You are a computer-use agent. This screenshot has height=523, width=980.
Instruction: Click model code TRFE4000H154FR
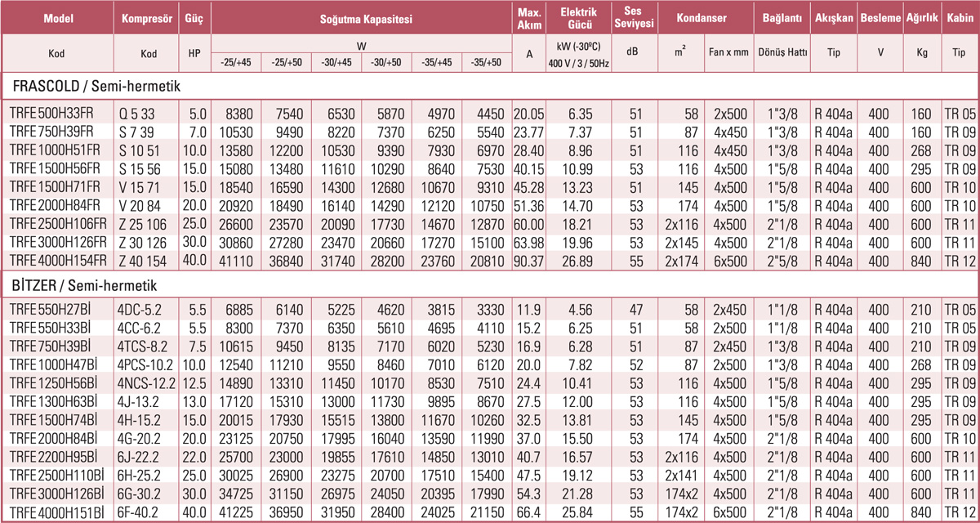click(x=56, y=260)
